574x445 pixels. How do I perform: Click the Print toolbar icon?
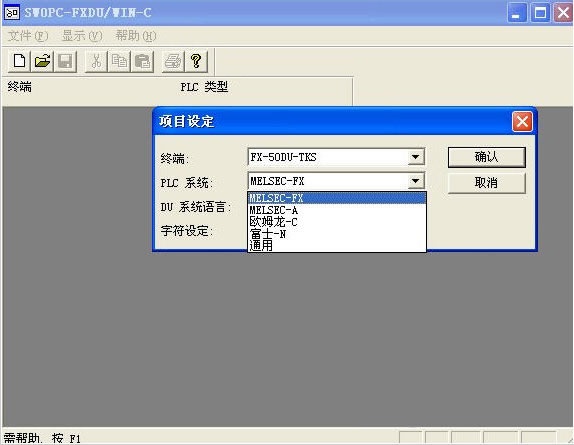pyautogui.click(x=173, y=61)
